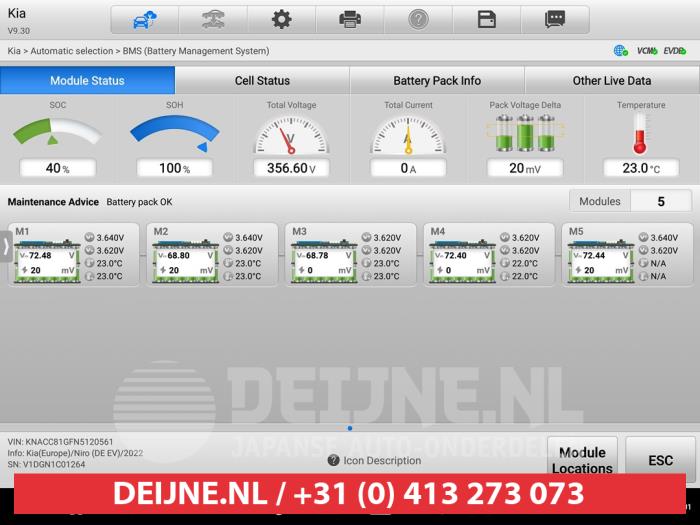Open the Battery Pack Info tab

[x=437, y=80]
